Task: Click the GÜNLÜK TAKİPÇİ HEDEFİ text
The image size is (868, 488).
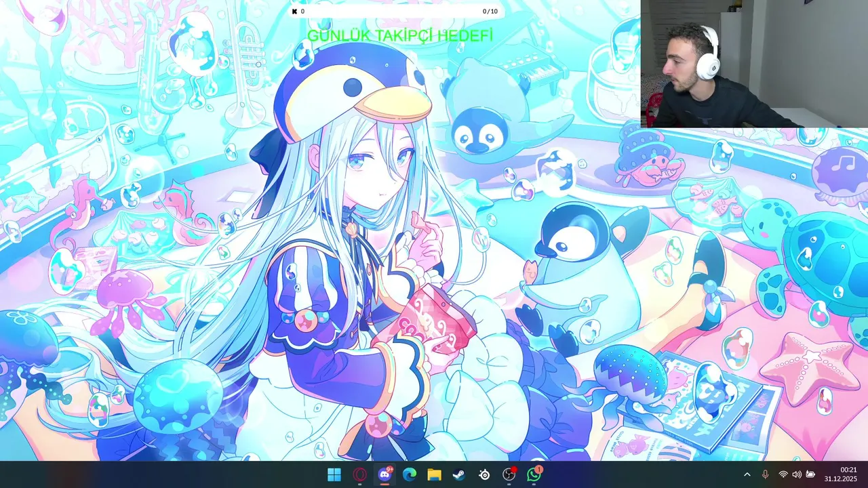Action: pyautogui.click(x=400, y=36)
